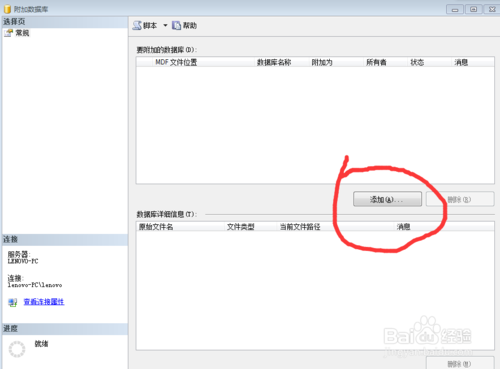Click the 状态 column header
Screen dimensions: 500x369
coord(417,62)
